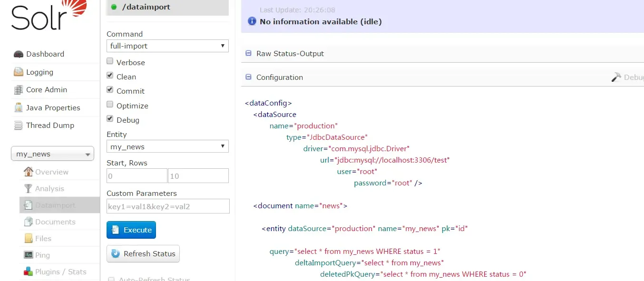Toggle the Optimize checkbox
644x281 pixels.
coord(110,105)
